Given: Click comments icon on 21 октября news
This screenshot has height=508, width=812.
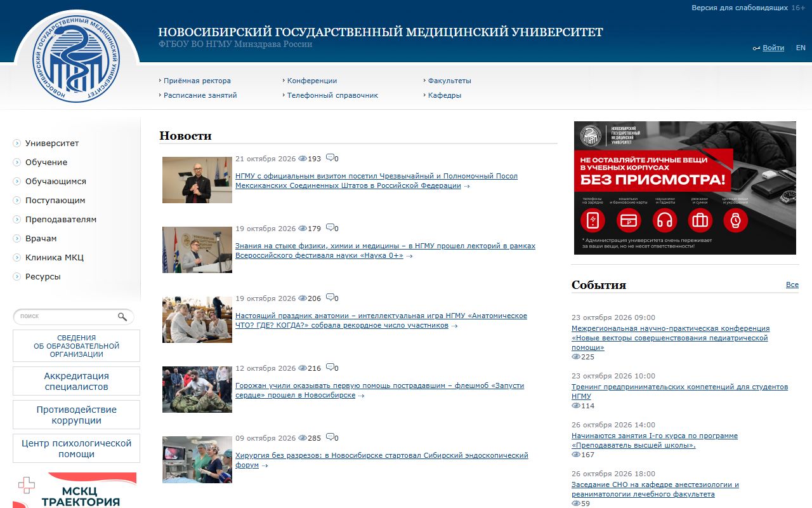Looking at the screenshot, I should pos(330,158).
